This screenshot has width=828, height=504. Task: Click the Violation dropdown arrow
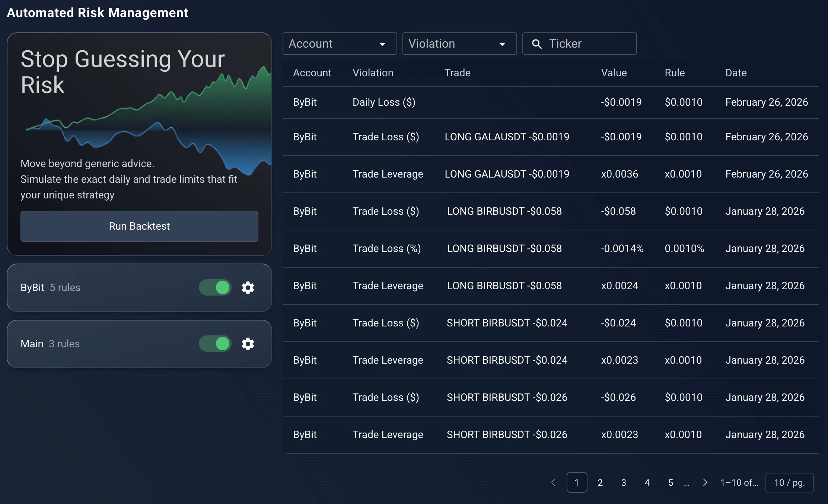(502, 44)
